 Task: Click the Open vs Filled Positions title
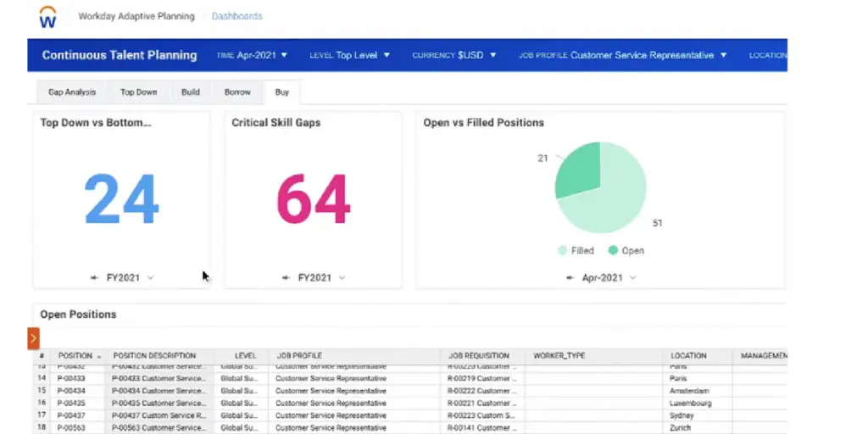pos(483,123)
